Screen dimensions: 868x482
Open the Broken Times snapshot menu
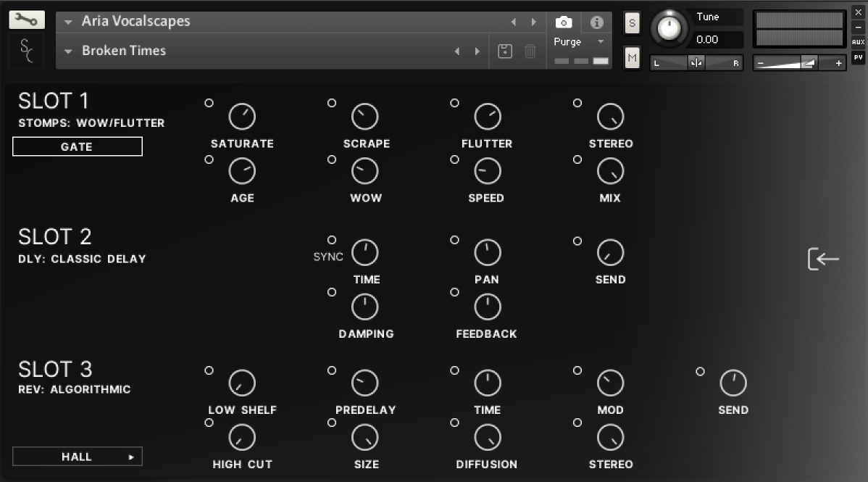(69, 51)
